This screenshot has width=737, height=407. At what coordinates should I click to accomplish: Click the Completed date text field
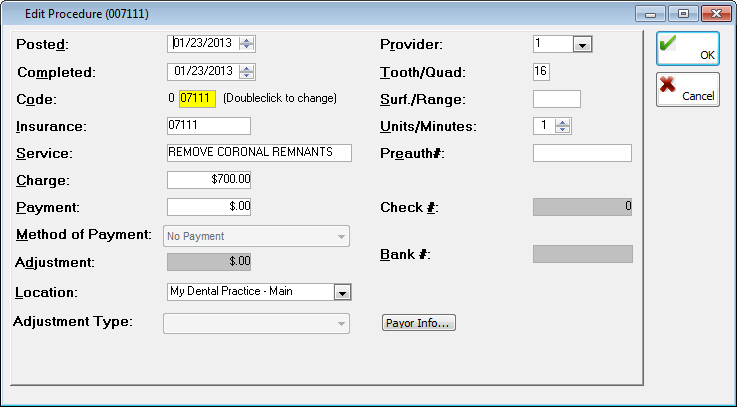click(x=203, y=72)
